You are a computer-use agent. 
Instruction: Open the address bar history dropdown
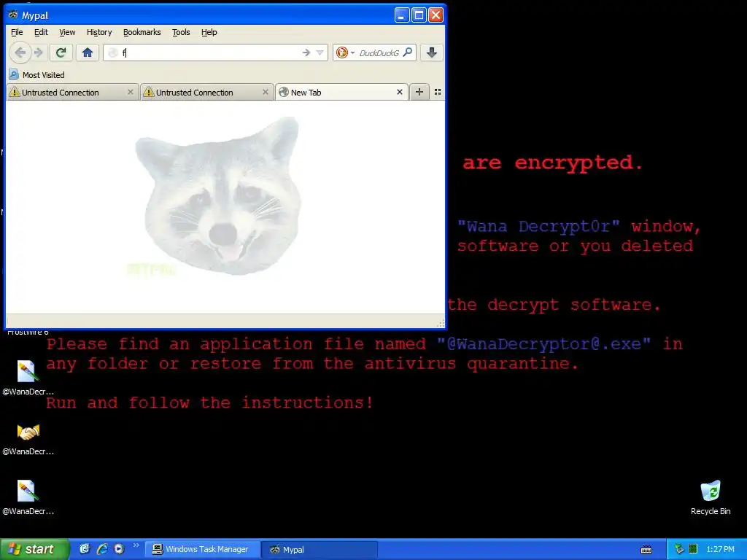pos(320,52)
